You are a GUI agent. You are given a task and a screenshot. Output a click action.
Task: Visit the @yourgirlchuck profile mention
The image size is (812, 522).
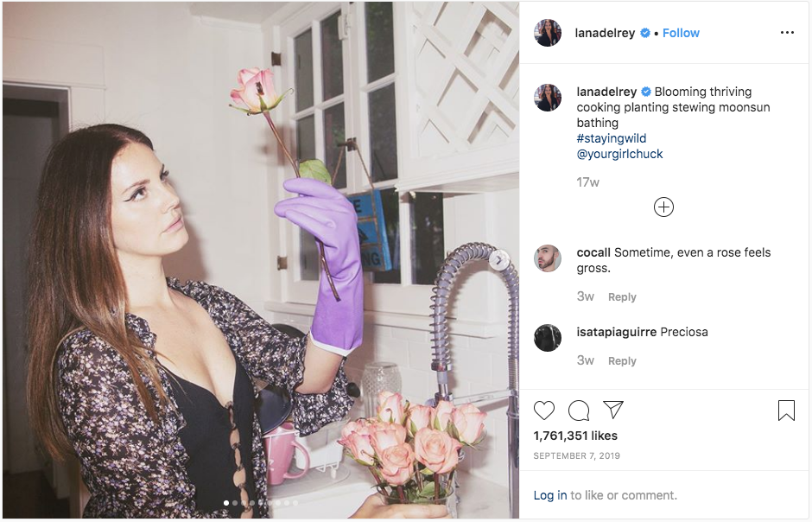[x=619, y=154]
